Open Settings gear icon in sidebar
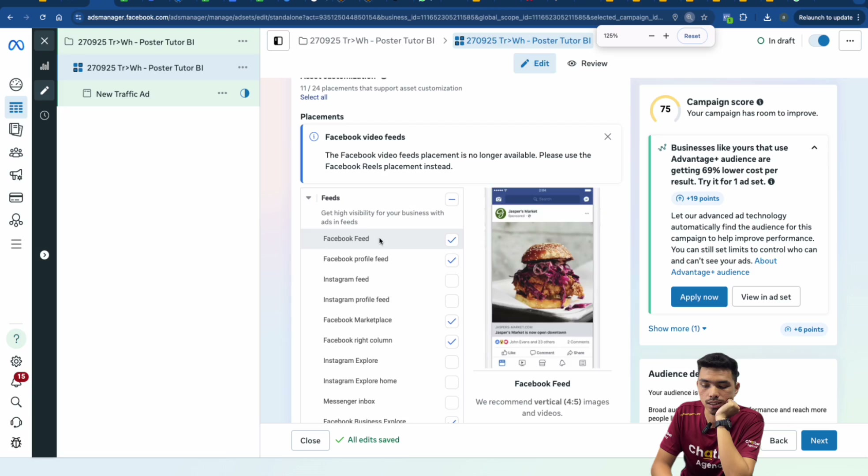 pyautogui.click(x=16, y=361)
